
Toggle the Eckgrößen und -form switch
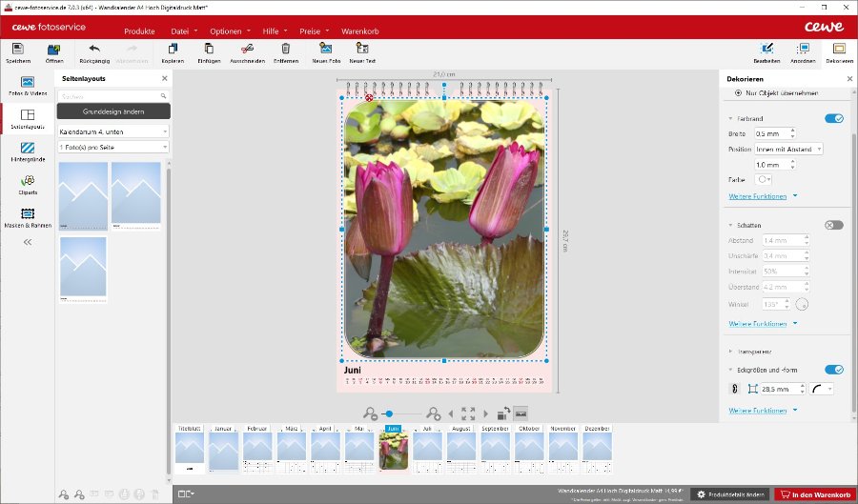point(834,370)
